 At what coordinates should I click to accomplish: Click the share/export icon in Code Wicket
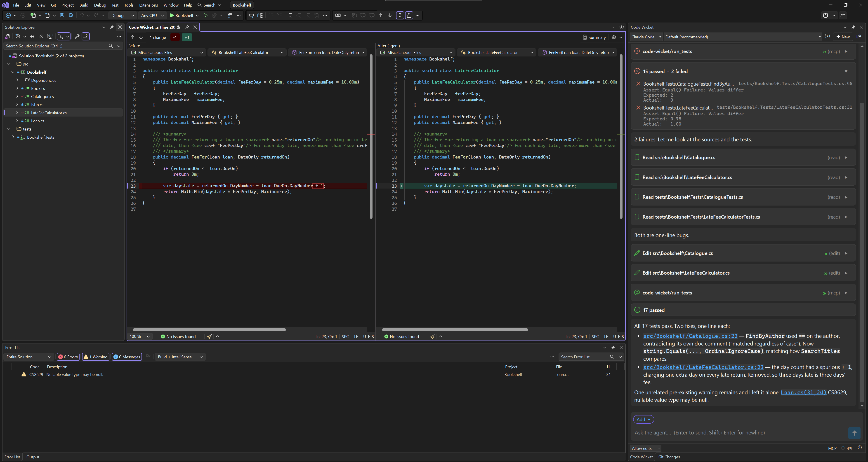(859, 37)
